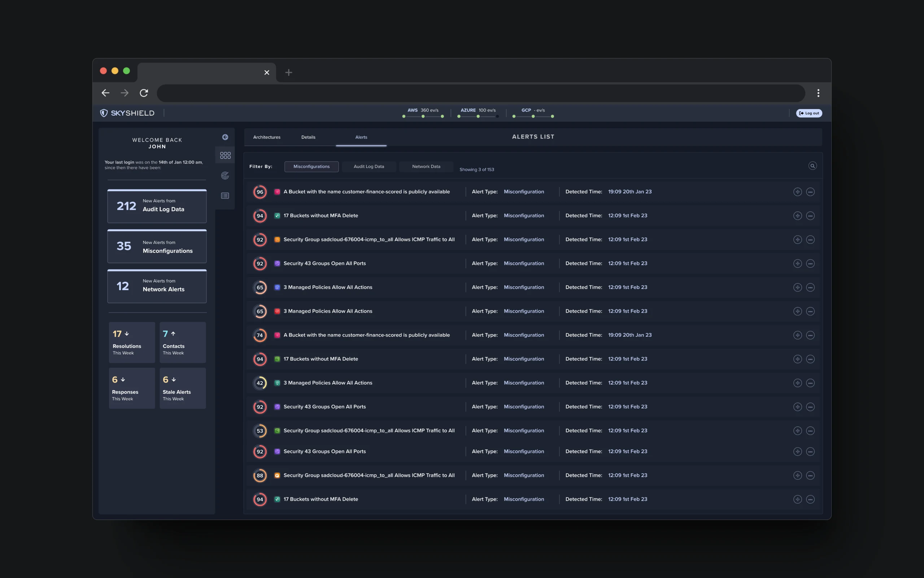
Task: Click the orange service icon on score 92 ICMP row
Action: click(277, 240)
